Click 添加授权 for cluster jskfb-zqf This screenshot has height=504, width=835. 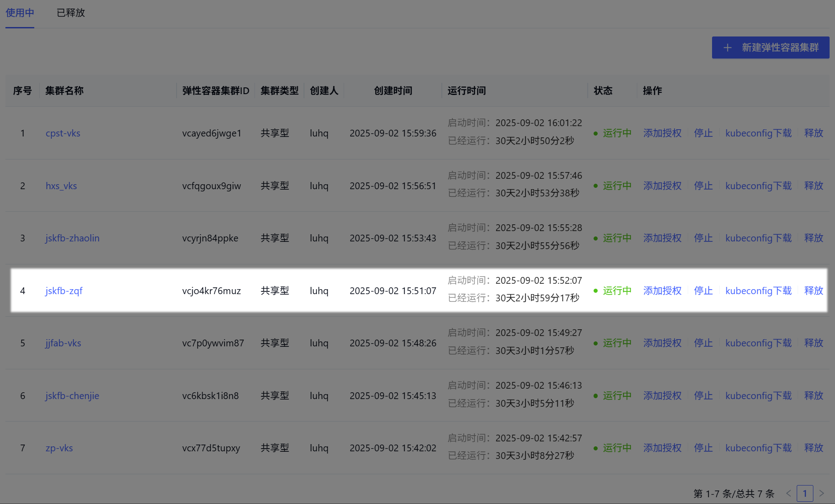click(662, 291)
